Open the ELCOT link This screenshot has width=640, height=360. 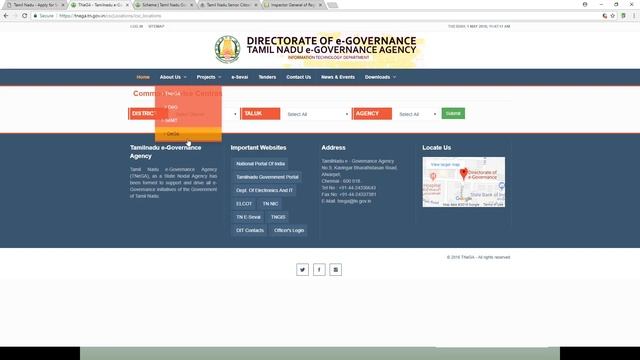click(x=244, y=204)
